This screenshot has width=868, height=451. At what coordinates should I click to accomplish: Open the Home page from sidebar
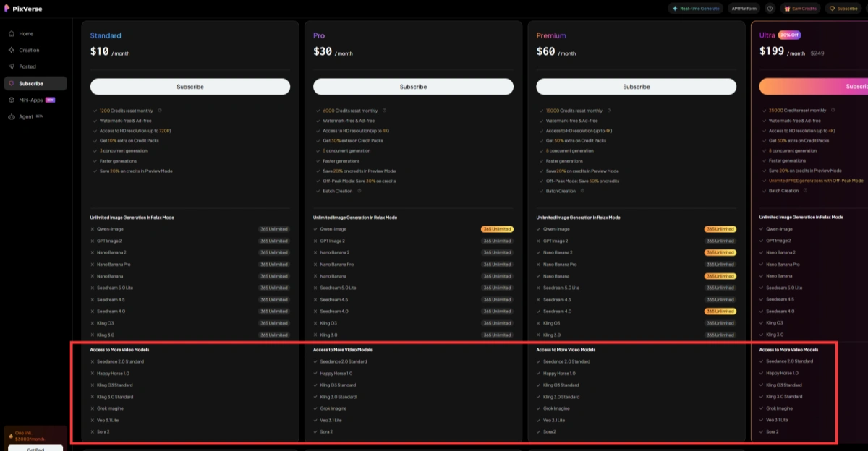point(35,34)
